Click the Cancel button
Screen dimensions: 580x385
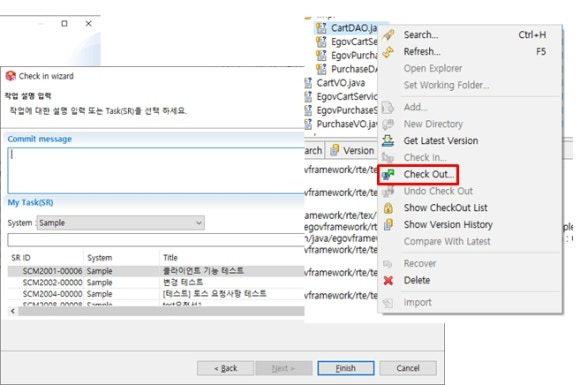pyautogui.click(x=408, y=368)
